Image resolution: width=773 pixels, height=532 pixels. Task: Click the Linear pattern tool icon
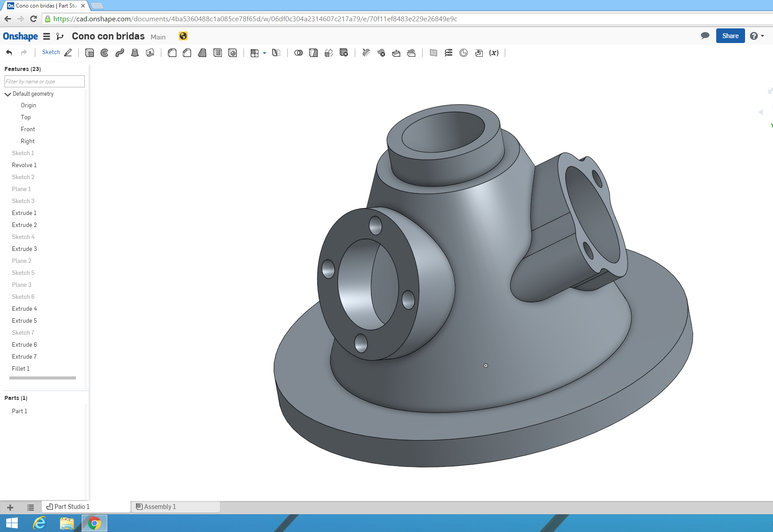[x=254, y=53]
